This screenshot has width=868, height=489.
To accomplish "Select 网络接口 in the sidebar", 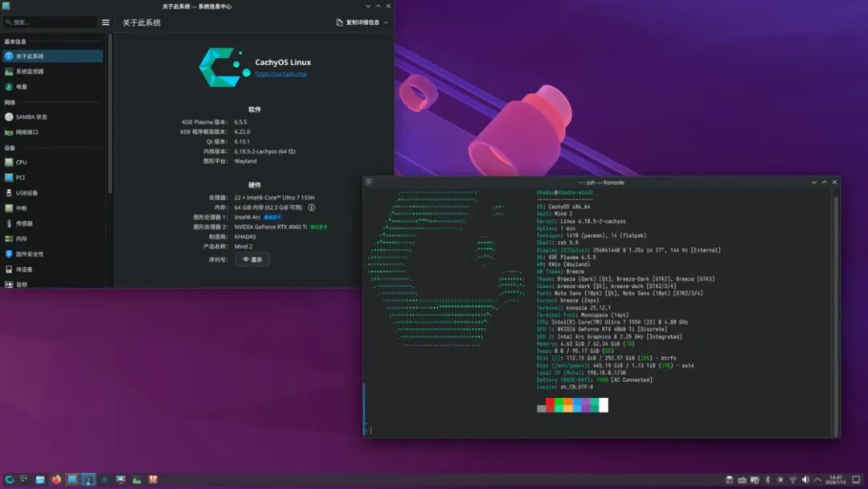I will (x=52, y=133).
